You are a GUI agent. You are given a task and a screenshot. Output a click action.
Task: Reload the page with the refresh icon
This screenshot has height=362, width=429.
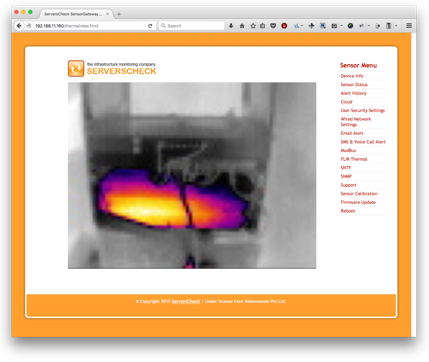(x=150, y=26)
